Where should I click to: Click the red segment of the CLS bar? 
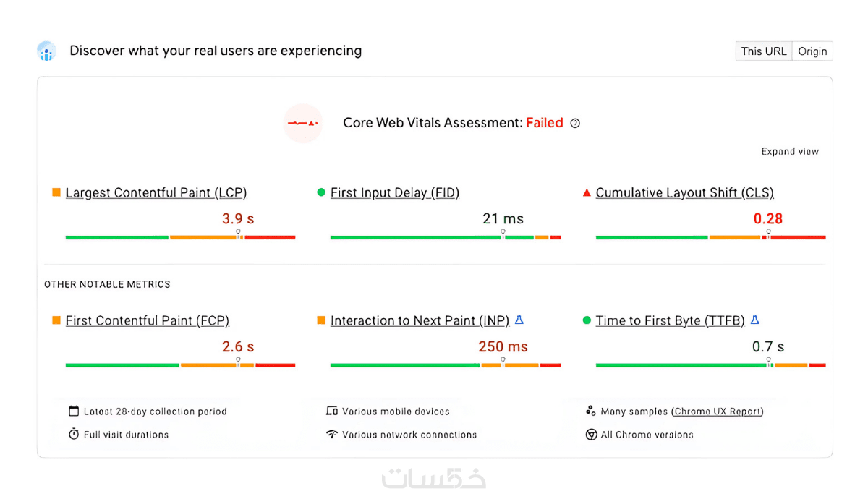(x=799, y=237)
